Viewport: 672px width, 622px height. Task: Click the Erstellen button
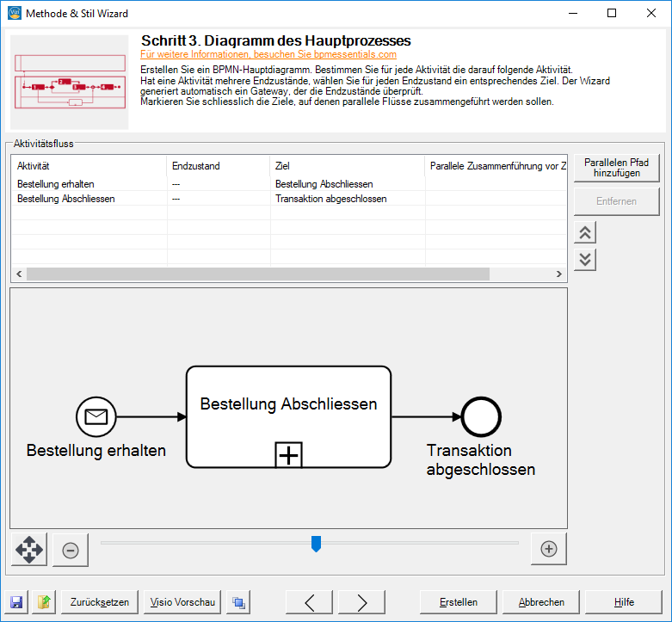[x=458, y=602]
